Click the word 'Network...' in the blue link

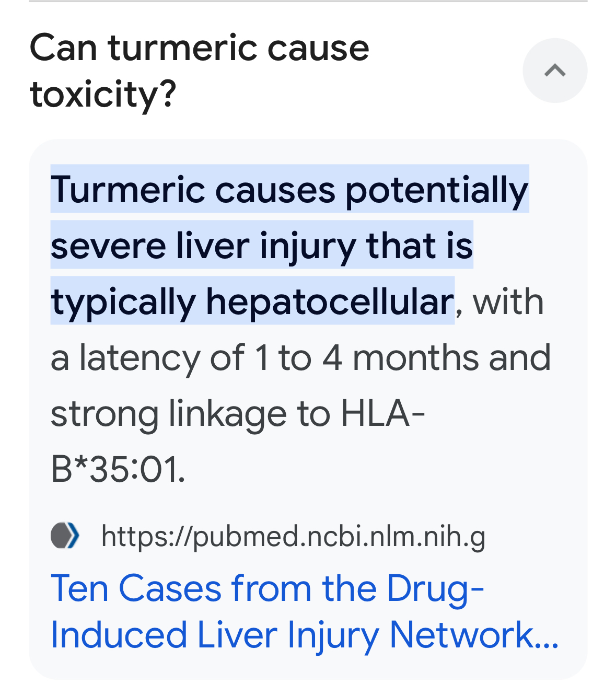(474, 635)
